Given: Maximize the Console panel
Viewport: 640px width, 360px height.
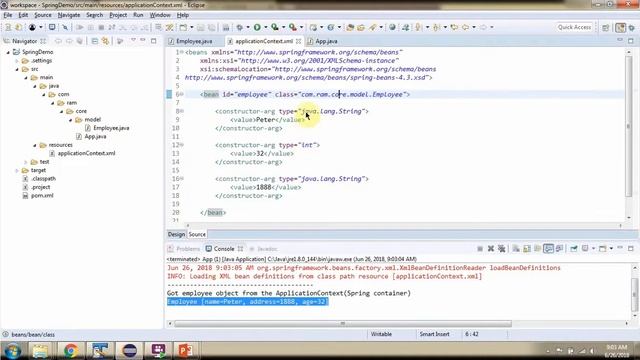Looking at the screenshot, I should [x=631, y=248].
